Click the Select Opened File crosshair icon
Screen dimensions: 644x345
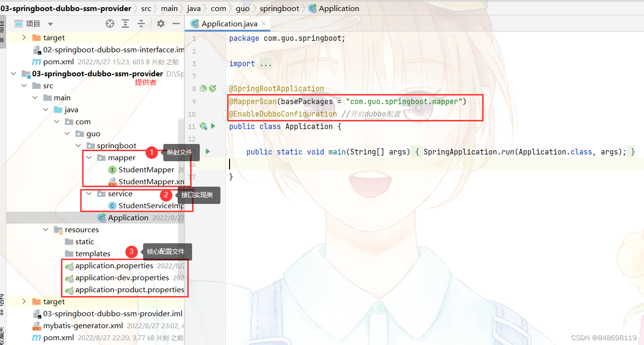pyautogui.click(x=109, y=23)
